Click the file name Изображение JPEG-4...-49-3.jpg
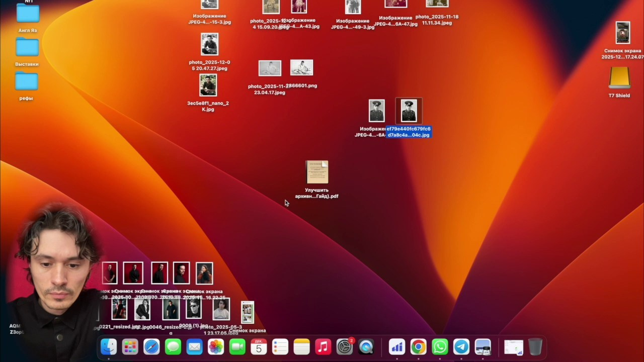Screen dimensions: 644x362 (x=353, y=24)
